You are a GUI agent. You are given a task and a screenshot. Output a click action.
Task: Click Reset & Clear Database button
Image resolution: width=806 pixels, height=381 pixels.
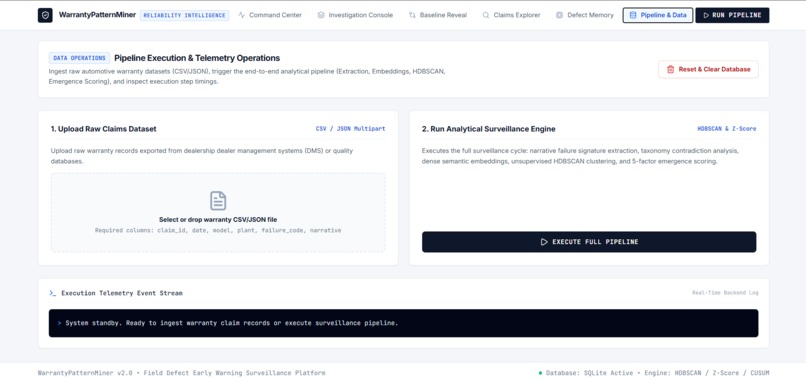tap(708, 69)
